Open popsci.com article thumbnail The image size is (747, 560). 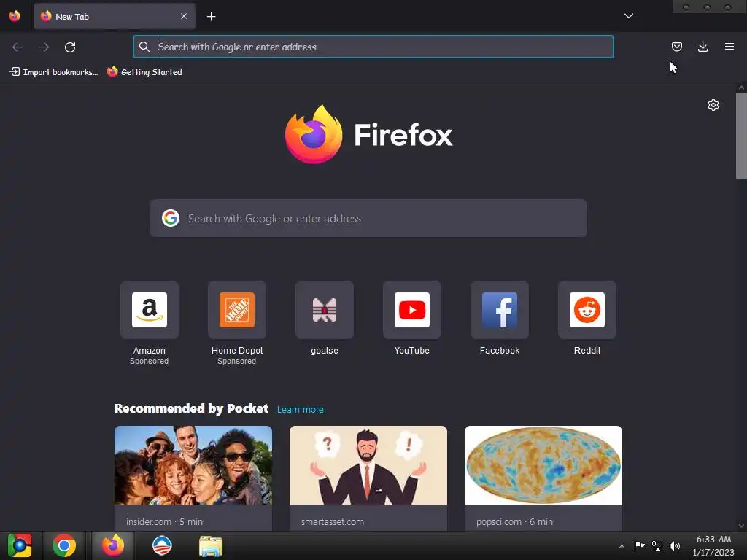click(543, 465)
